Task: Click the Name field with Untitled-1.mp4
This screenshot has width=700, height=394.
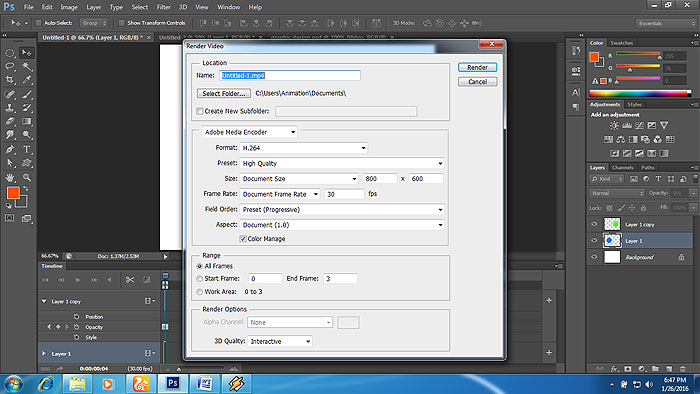Action: coord(290,75)
